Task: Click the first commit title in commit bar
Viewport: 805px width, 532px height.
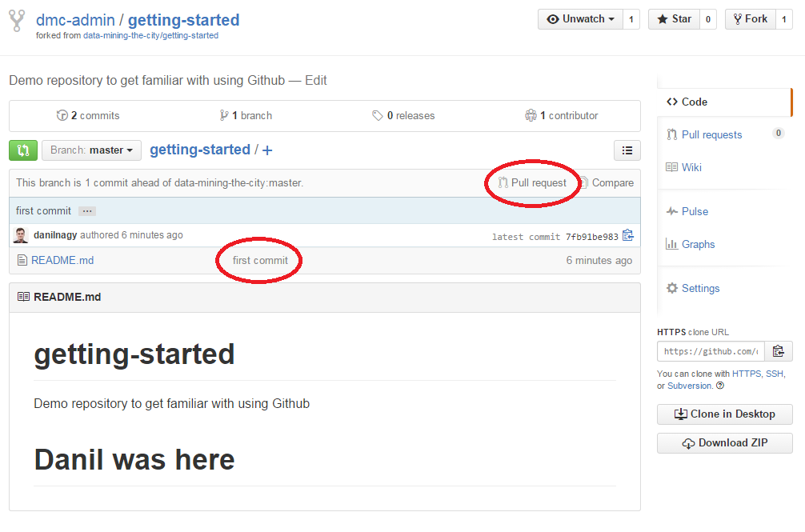Action: pyautogui.click(x=44, y=211)
